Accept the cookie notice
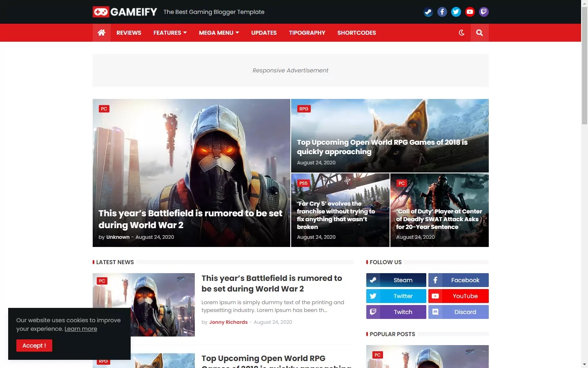This screenshot has height=368, width=588. pos(34,346)
